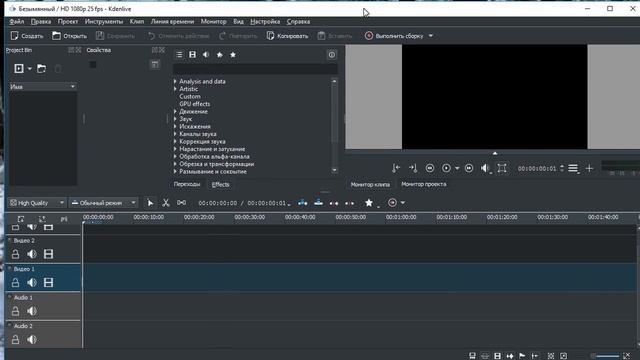The image size is (640, 360).
Task: Click the icon in the Свойства panel
Action: tap(155, 64)
